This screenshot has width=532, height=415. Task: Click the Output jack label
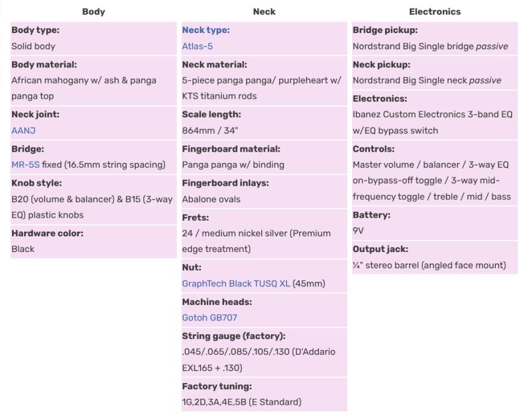[x=380, y=249]
